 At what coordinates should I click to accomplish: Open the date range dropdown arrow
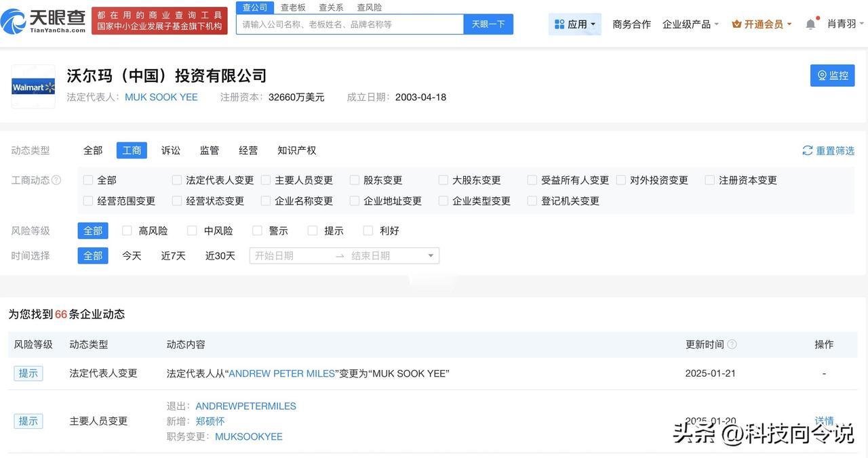tap(431, 255)
